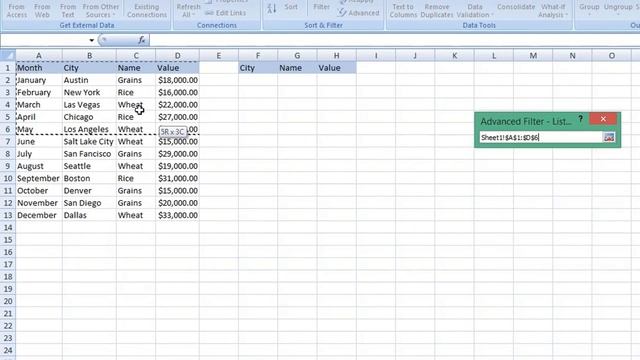Screen dimensions: 640x360
Task: Click the range field in Advanced Filter dialog
Action: coord(540,138)
